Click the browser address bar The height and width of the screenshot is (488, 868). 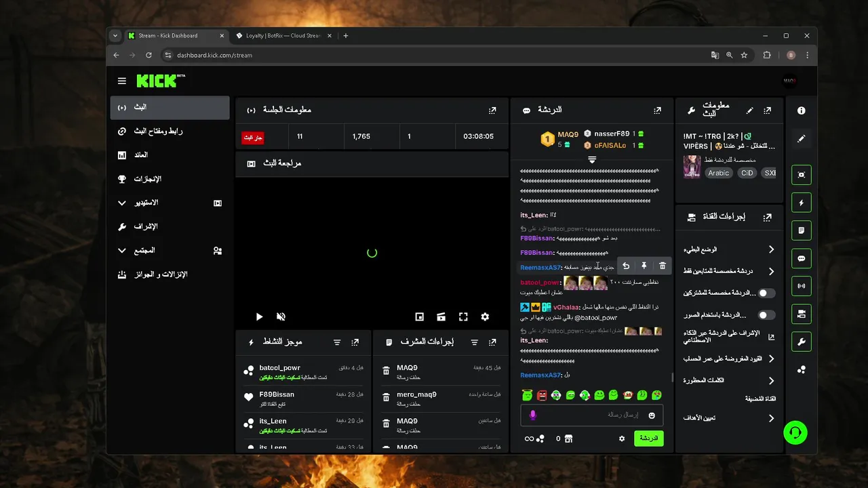(x=434, y=55)
